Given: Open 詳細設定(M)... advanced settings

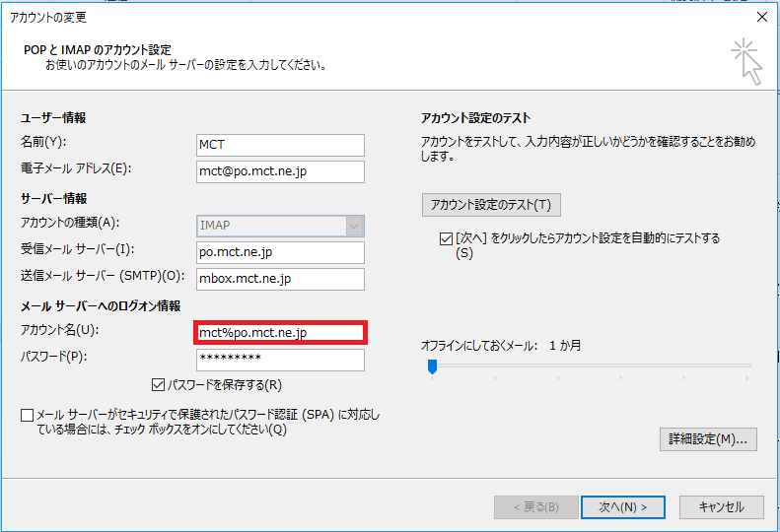Looking at the screenshot, I should tap(708, 439).
